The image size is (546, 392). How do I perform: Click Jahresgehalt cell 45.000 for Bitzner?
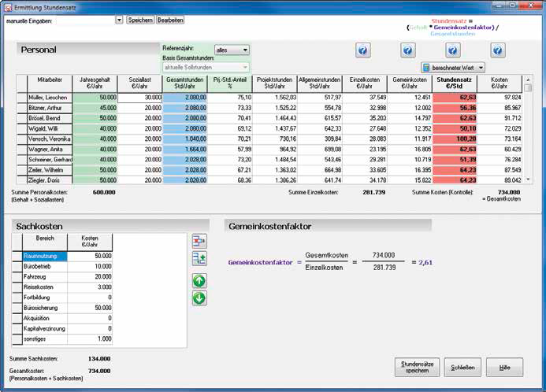coord(95,108)
